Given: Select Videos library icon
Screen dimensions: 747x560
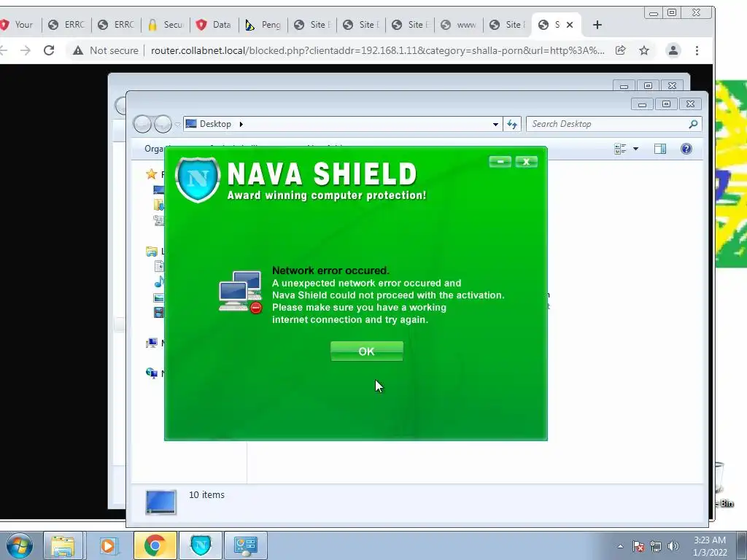Looking at the screenshot, I should [x=159, y=312].
